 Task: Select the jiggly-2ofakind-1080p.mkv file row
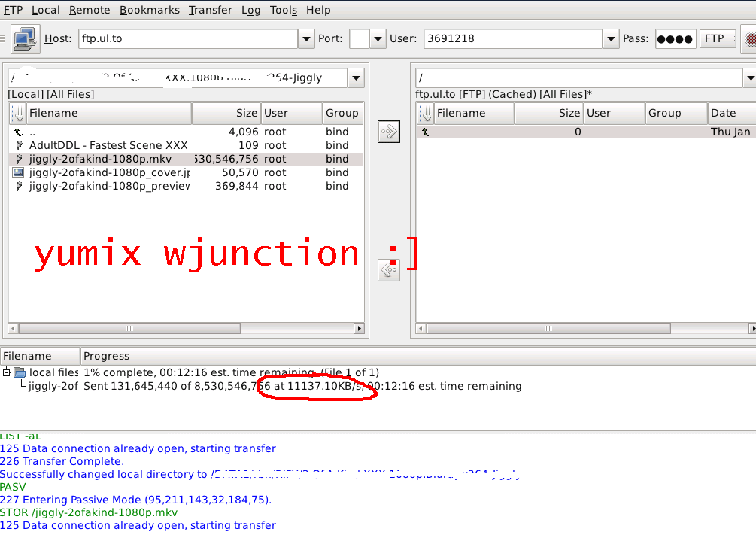point(186,160)
